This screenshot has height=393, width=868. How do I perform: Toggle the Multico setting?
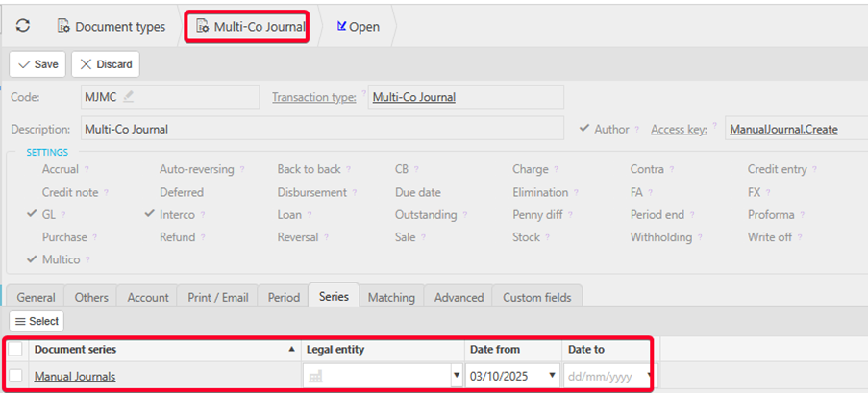32,259
